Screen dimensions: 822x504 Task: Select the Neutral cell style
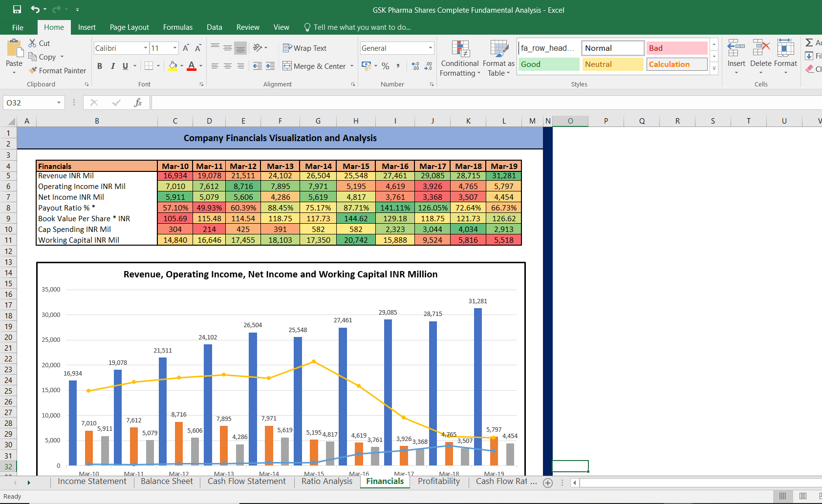click(x=613, y=64)
